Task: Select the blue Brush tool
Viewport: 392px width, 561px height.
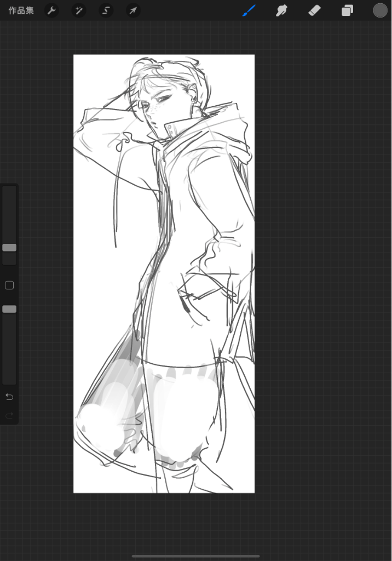Action: (x=249, y=10)
